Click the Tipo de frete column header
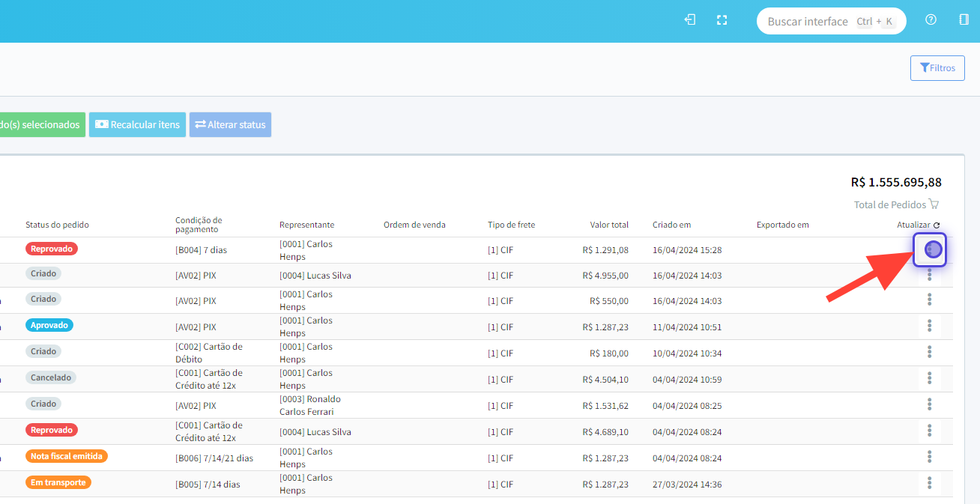Viewport: 980px width, 504px height. (x=511, y=225)
